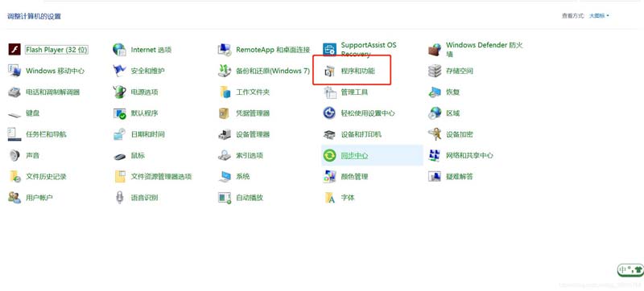Click 备份和还原(Windows 7) icon
The height and width of the screenshot is (291, 644).
coord(225,71)
